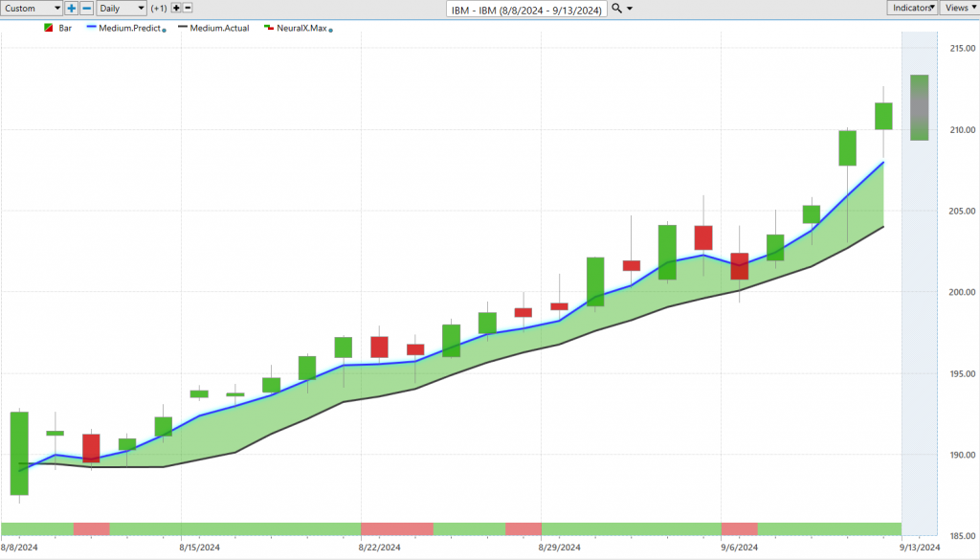
Task: Click the 190.00 price axis label
Action: coord(962,455)
